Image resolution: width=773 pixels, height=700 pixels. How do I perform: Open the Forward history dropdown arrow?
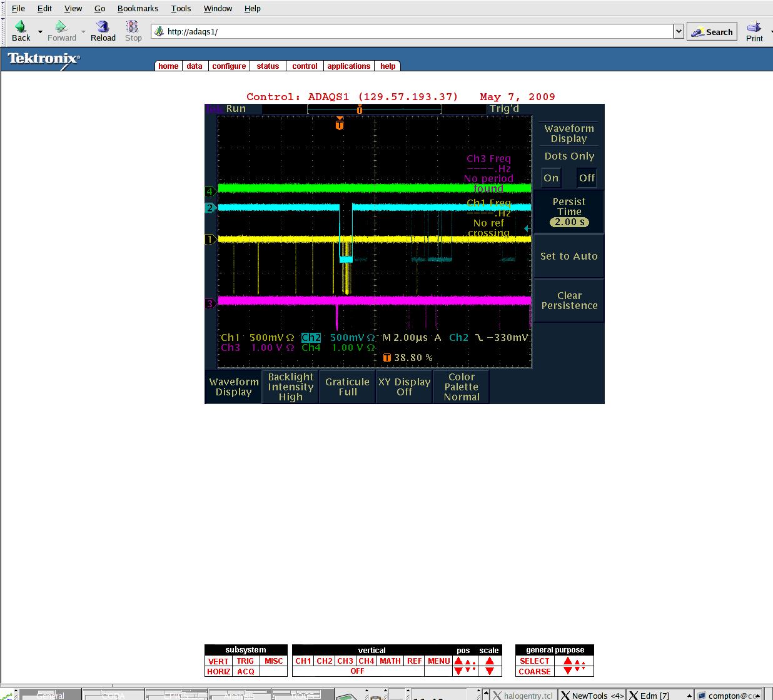pyautogui.click(x=83, y=31)
